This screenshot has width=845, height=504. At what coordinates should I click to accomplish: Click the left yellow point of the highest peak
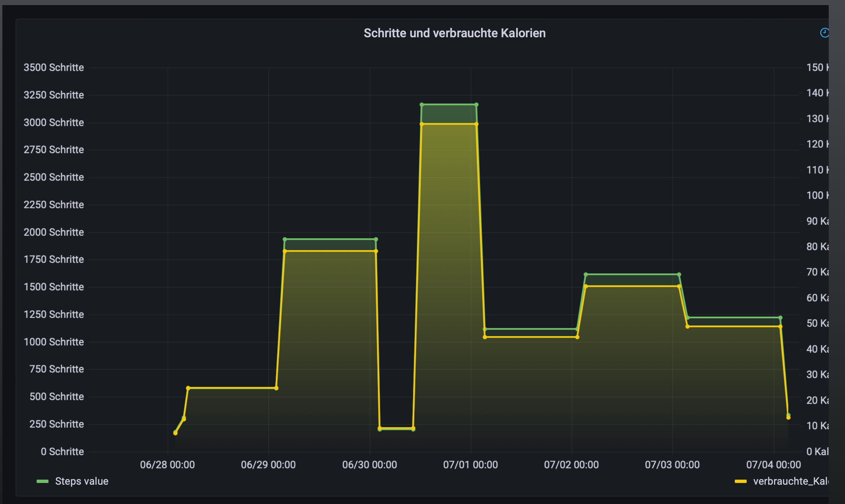click(421, 124)
